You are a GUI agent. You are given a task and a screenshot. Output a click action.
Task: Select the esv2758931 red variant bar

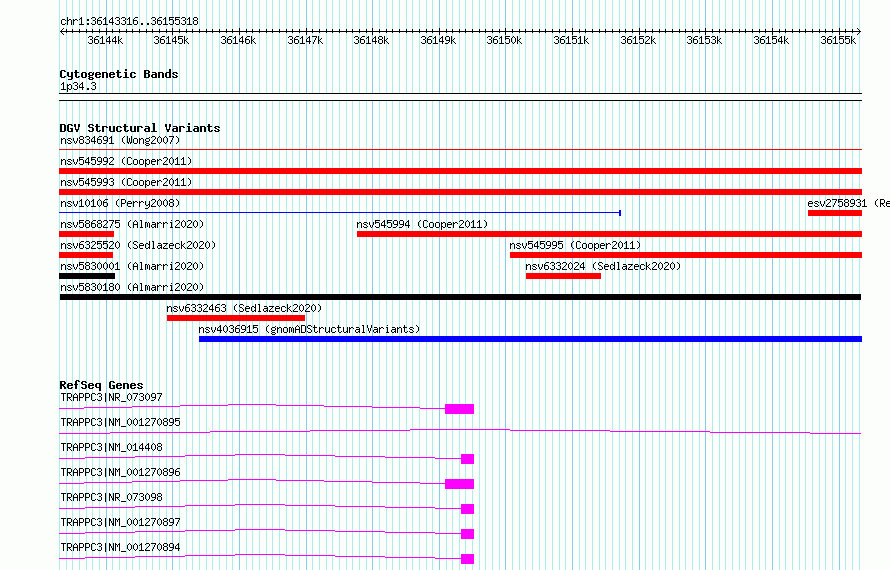(835, 213)
